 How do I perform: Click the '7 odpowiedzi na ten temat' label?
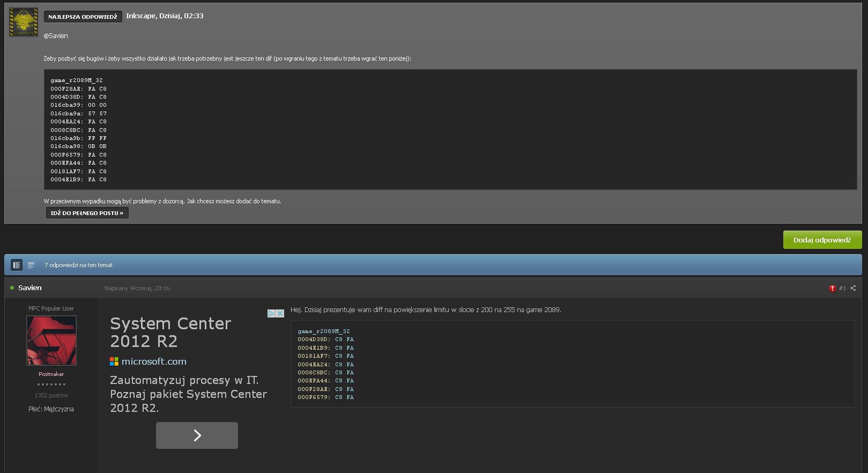[x=79, y=265]
